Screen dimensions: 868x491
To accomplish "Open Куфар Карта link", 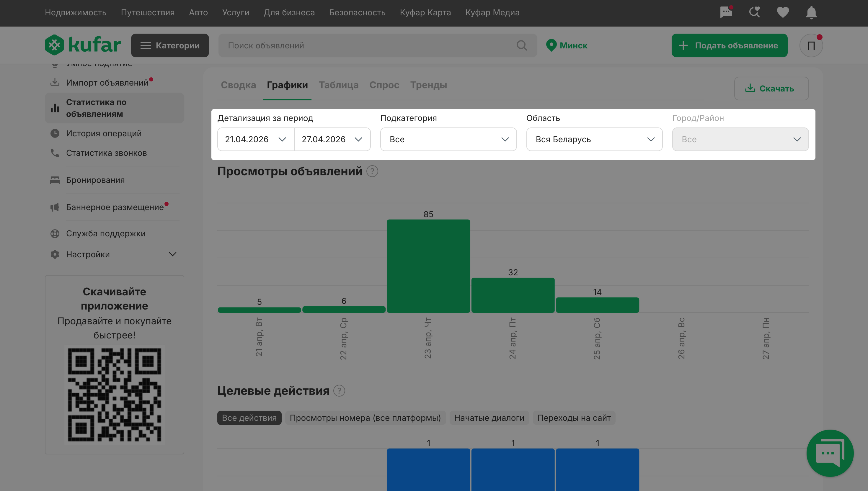I will click(425, 12).
